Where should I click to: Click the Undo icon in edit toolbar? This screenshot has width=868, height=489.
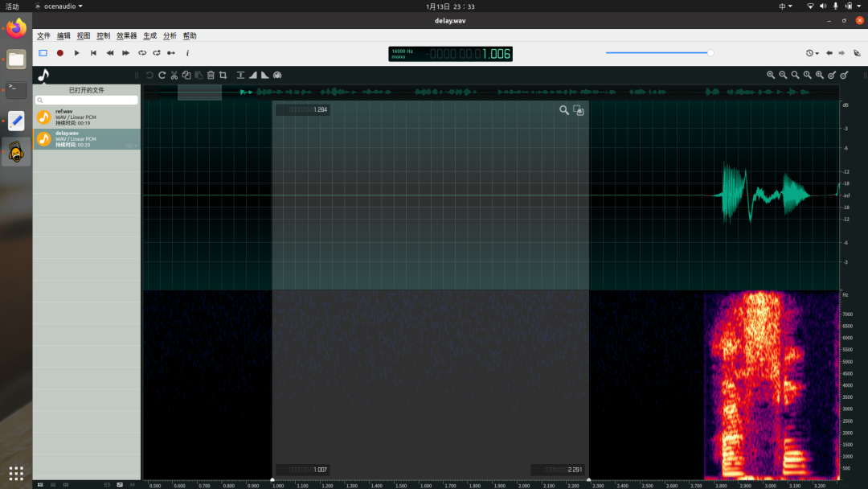click(x=149, y=76)
